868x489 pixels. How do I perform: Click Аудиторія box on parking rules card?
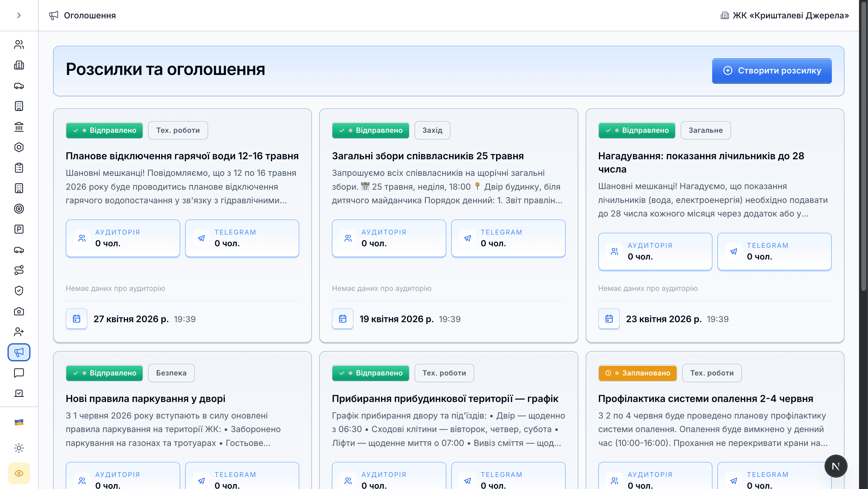click(x=123, y=475)
